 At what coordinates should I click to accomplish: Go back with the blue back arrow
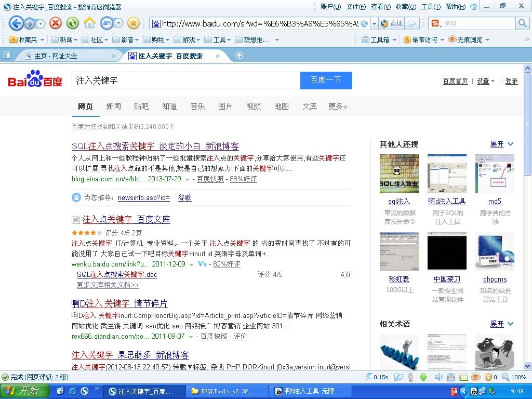16,23
